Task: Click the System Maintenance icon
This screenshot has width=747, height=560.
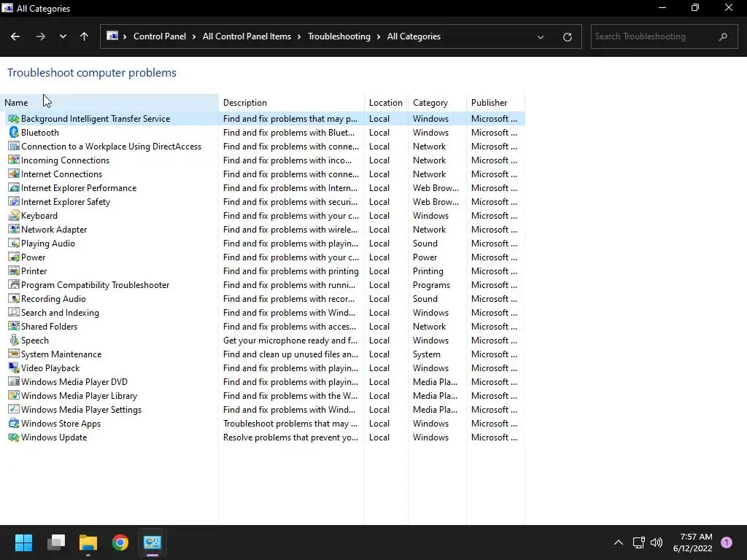Action: (14, 354)
